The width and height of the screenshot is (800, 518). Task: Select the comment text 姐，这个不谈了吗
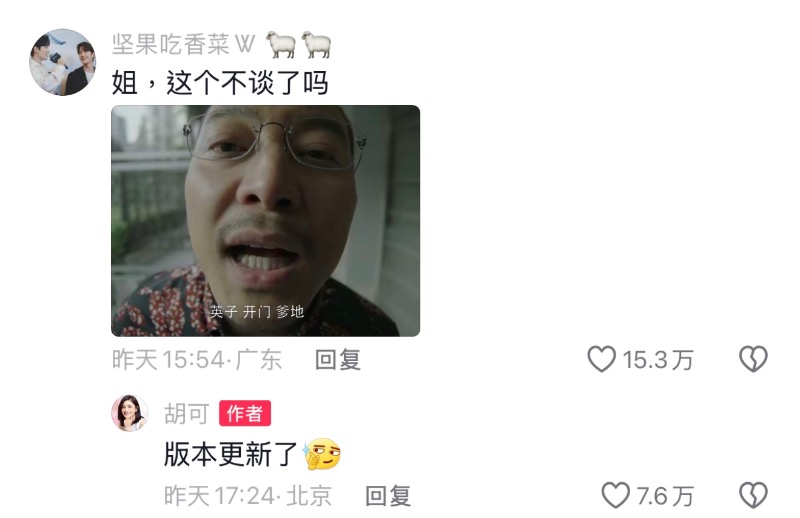(220, 83)
